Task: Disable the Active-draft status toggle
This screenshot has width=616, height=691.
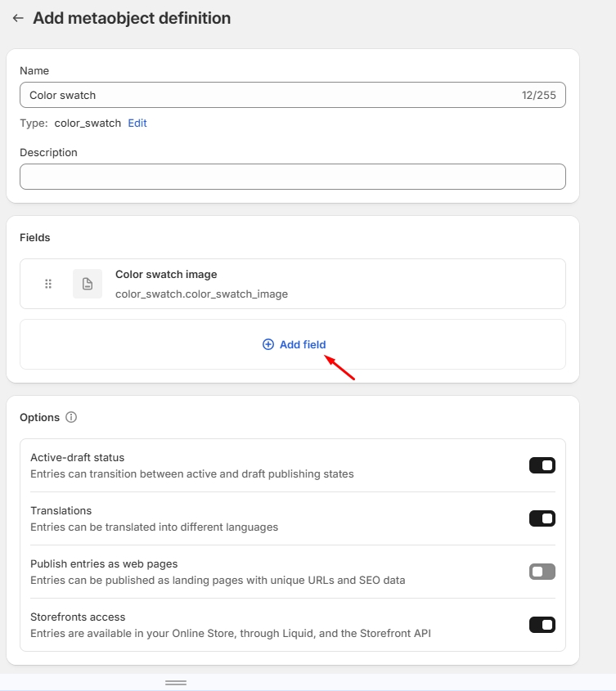Action: pyautogui.click(x=542, y=465)
